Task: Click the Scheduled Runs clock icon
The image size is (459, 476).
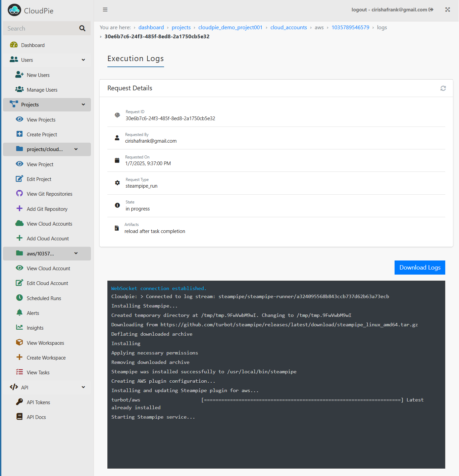Action: click(19, 298)
